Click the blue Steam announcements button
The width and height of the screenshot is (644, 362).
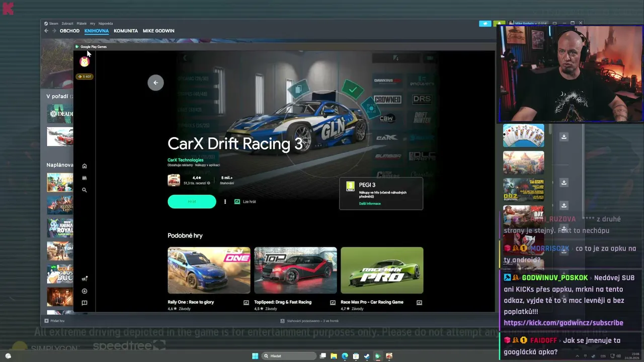pyautogui.click(x=485, y=23)
